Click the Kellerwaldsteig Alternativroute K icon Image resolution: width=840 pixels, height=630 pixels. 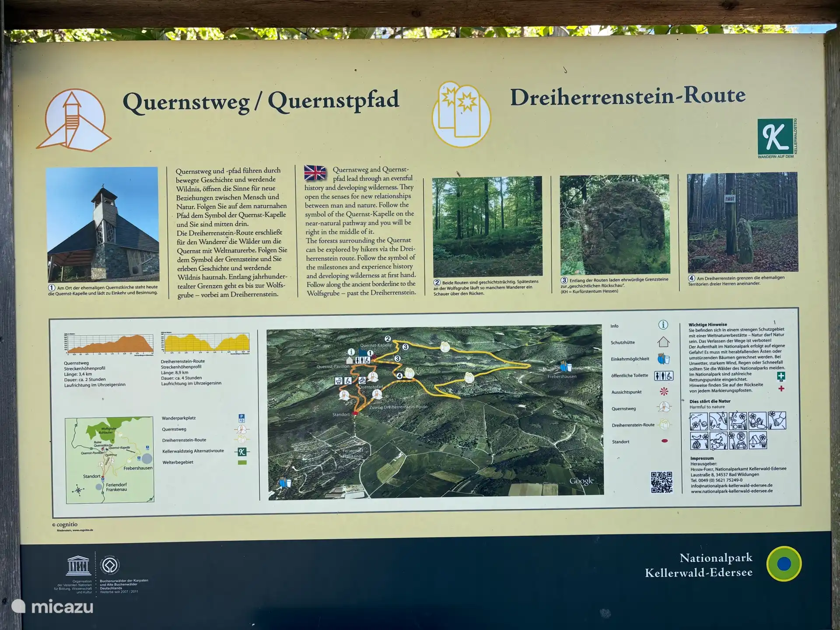click(x=241, y=451)
